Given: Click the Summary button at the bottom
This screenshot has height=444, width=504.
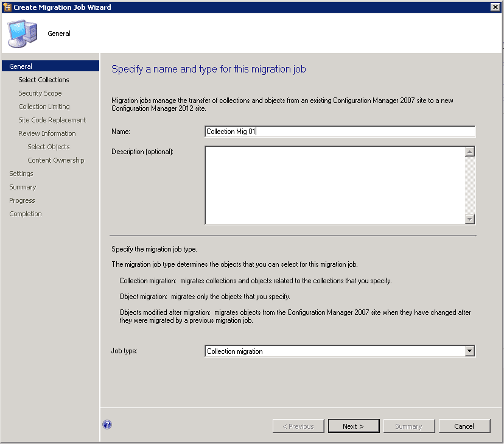Looking at the screenshot, I should [409, 426].
